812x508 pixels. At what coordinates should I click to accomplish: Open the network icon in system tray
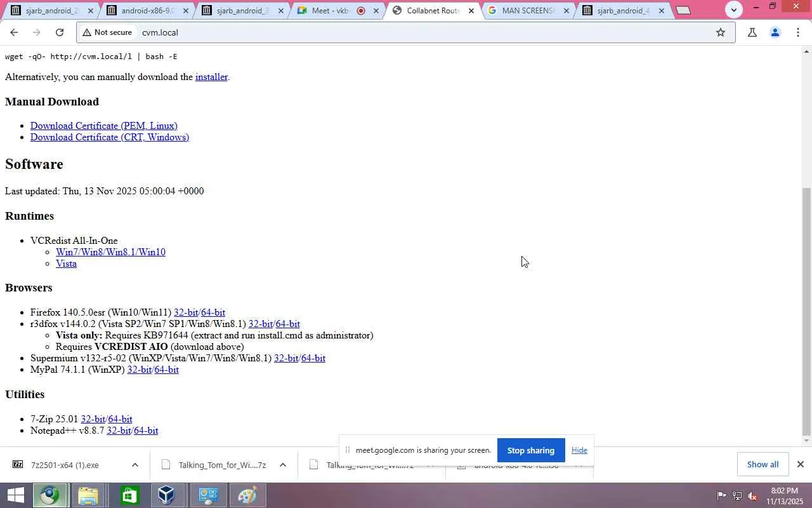click(x=737, y=496)
